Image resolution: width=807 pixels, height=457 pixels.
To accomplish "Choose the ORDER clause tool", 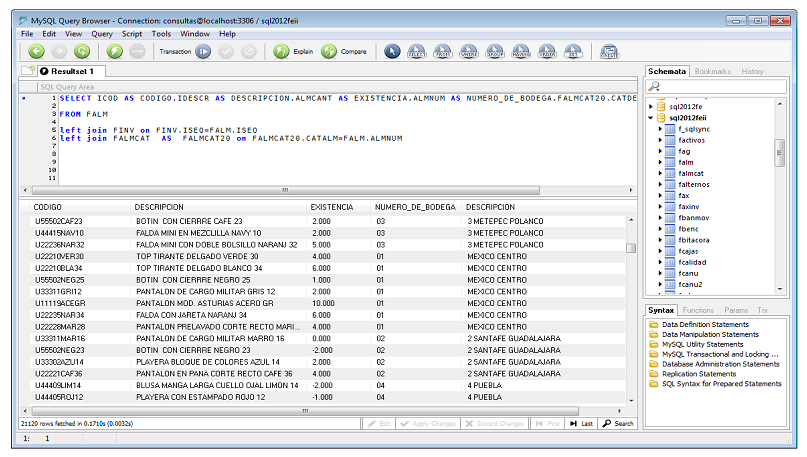I will (x=547, y=51).
